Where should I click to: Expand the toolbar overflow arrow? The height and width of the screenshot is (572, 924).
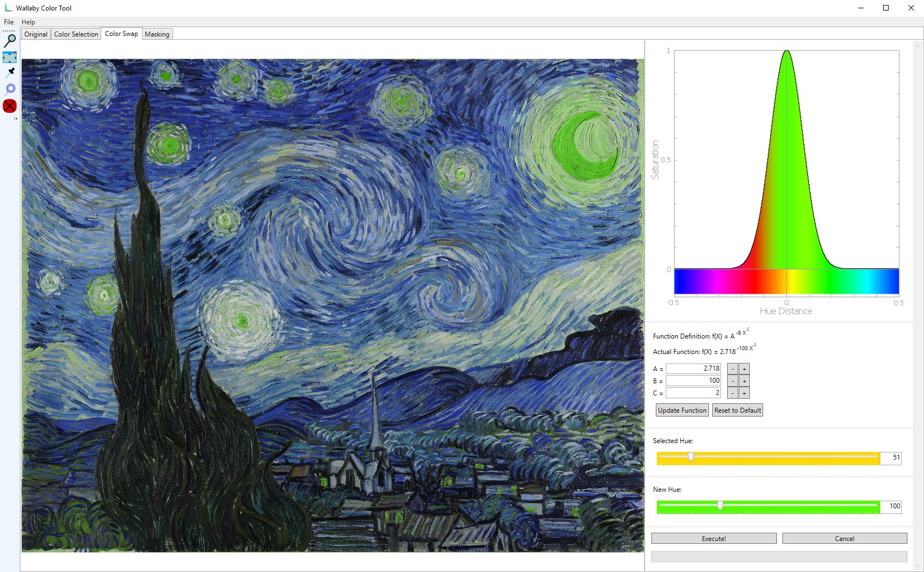[x=16, y=118]
